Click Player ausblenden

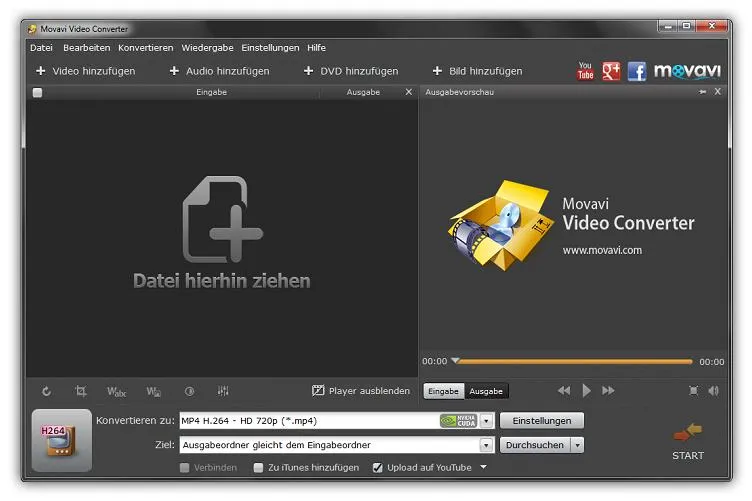(361, 391)
